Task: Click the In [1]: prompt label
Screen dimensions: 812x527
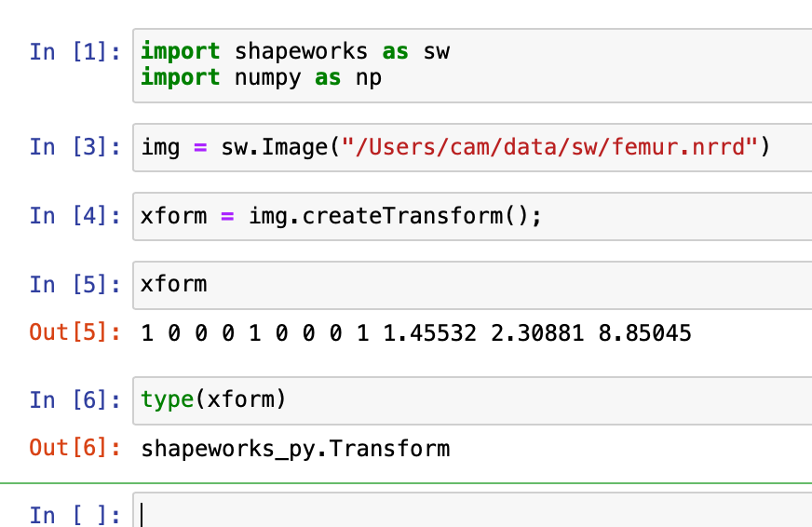Action: 75,52
